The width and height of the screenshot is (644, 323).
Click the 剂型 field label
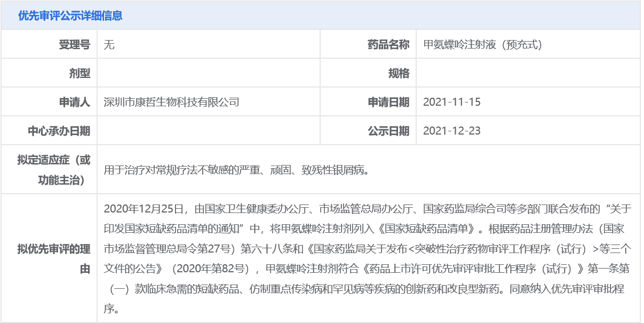[x=79, y=73]
